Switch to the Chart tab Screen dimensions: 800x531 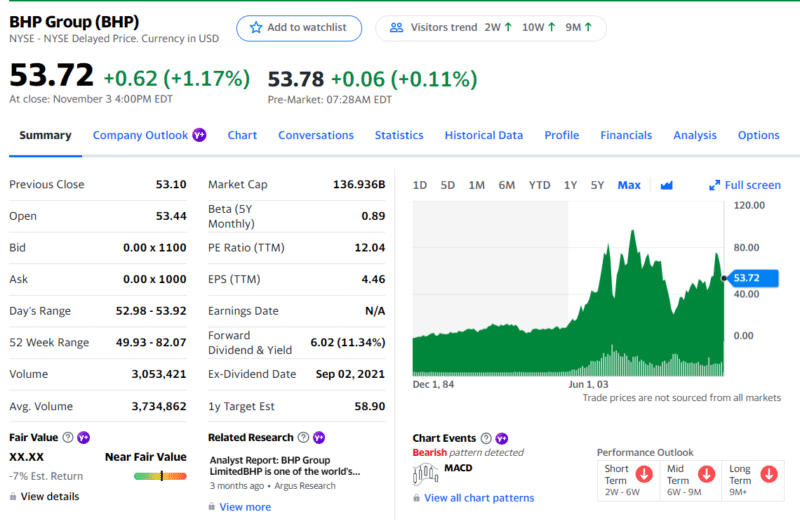click(x=242, y=135)
